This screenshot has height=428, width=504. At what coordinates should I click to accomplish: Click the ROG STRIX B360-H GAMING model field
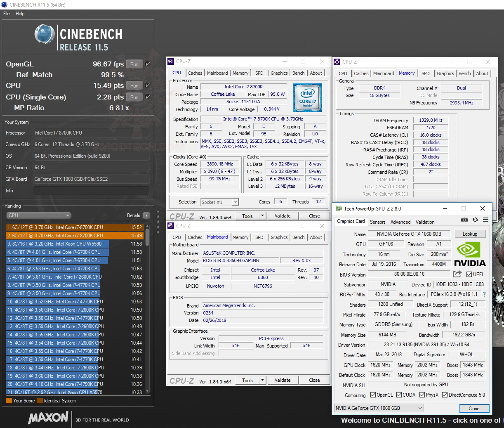240,260
